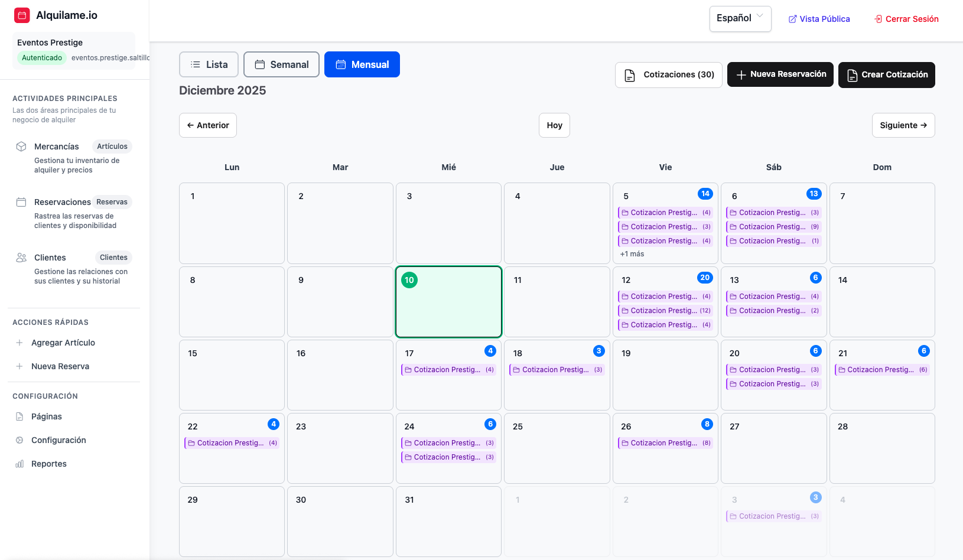Click the Nueva Reservación button
The height and width of the screenshot is (560, 963).
pyautogui.click(x=780, y=74)
